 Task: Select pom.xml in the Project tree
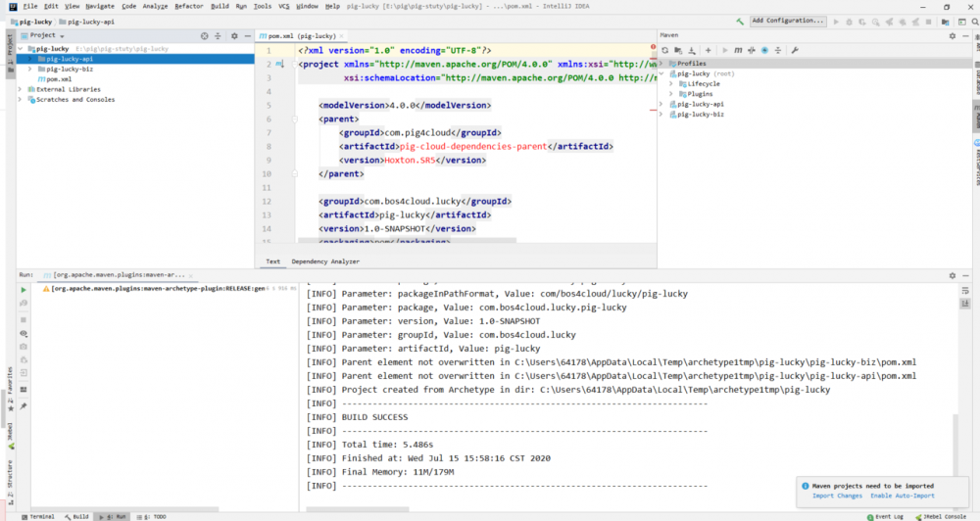60,78
